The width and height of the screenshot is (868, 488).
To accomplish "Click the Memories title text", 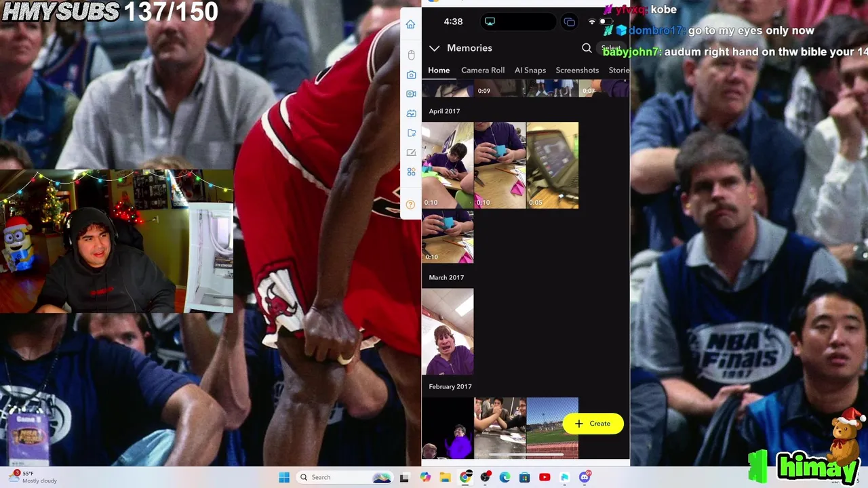I will [469, 48].
